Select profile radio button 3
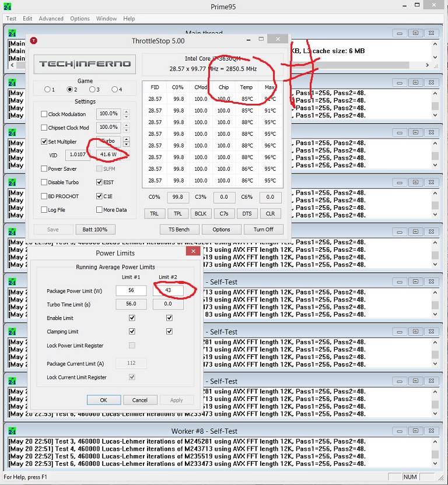448x485 pixels. (92, 89)
